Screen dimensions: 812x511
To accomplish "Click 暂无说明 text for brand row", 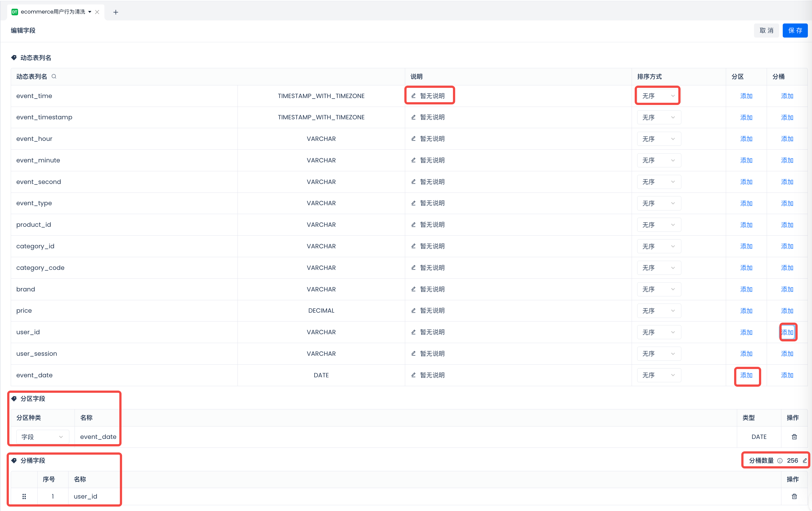I will tap(432, 289).
